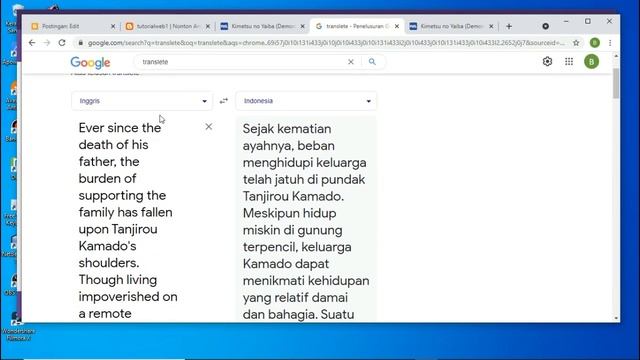
Task: Click the Google search field
Action: pyautogui.click(x=244, y=62)
